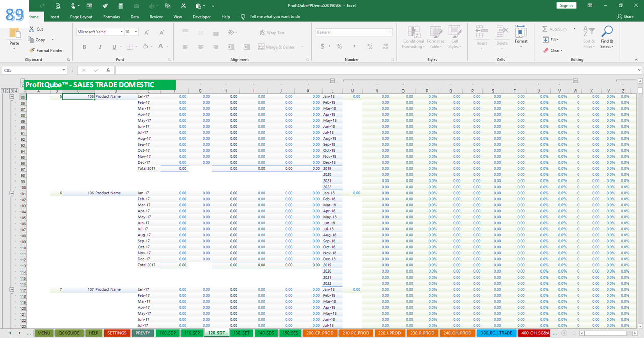
Task: Switch to the 130_SET sheet tab
Action: pyautogui.click(x=242, y=333)
